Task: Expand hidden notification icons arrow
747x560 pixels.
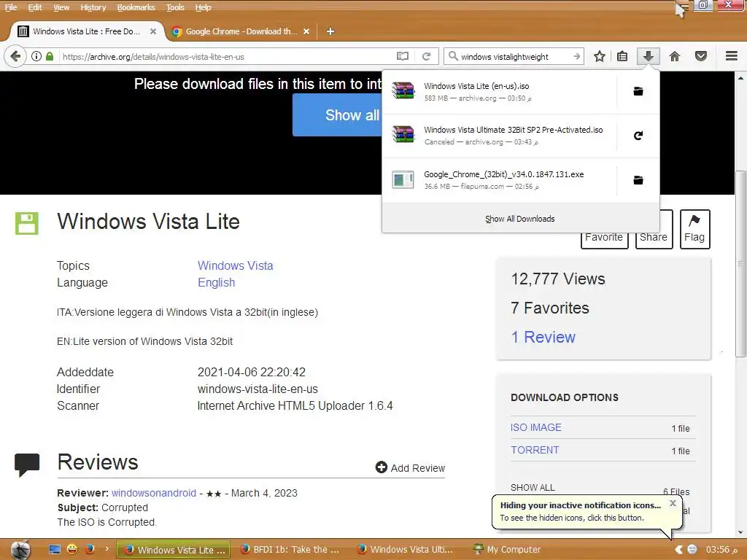Action: (x=678, y=550)
